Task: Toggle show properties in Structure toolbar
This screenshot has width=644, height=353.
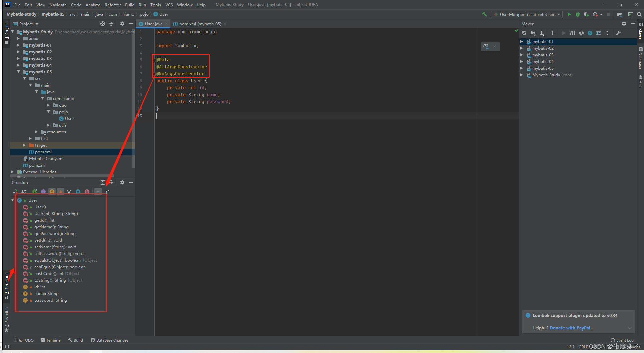Action: (43, 191)
